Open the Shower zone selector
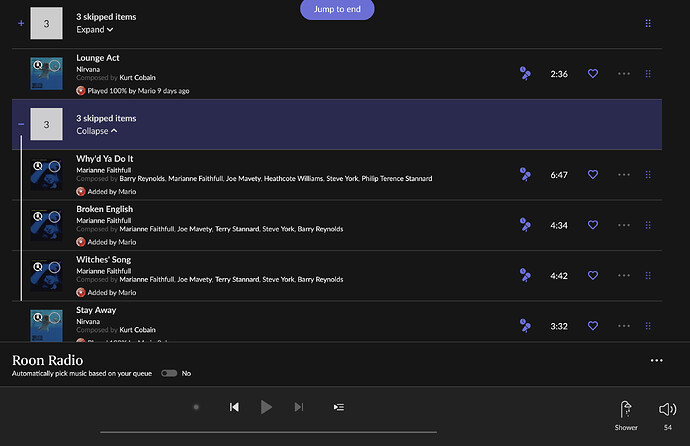Viewport: 690px width, 446px height. [x=626, y=415]
